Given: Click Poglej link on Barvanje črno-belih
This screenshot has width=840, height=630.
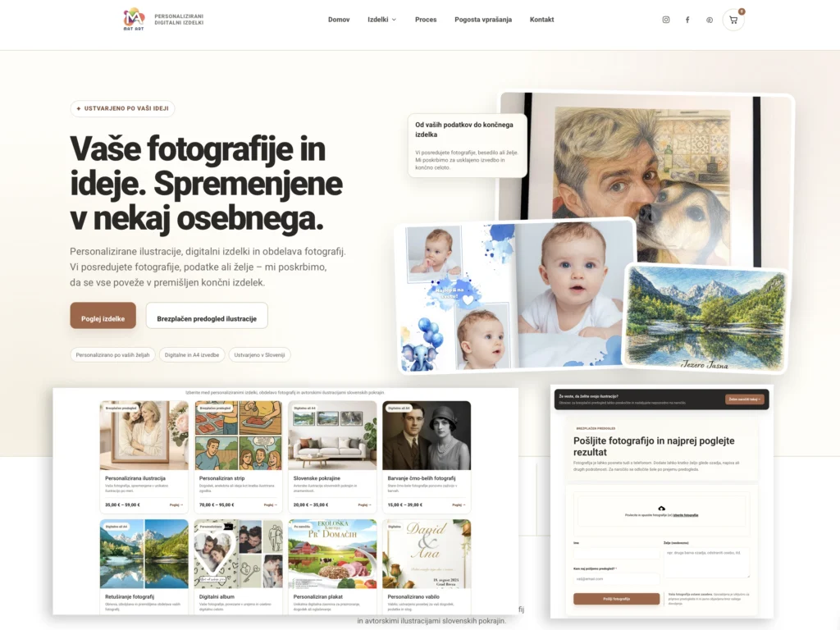Looking at the screenshot, I should (x=459, y=504).
